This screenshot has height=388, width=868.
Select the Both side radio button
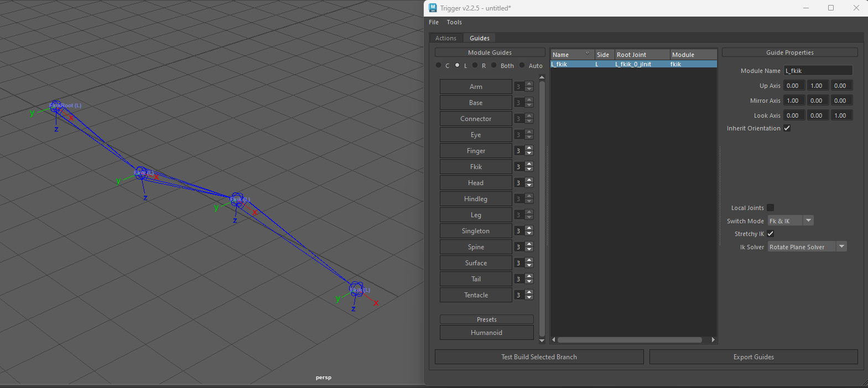(x=493, y=65)
